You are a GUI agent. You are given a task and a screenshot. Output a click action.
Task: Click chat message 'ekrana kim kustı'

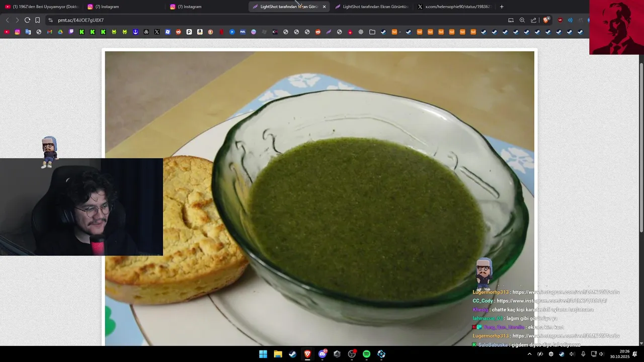tap(546, 327)
